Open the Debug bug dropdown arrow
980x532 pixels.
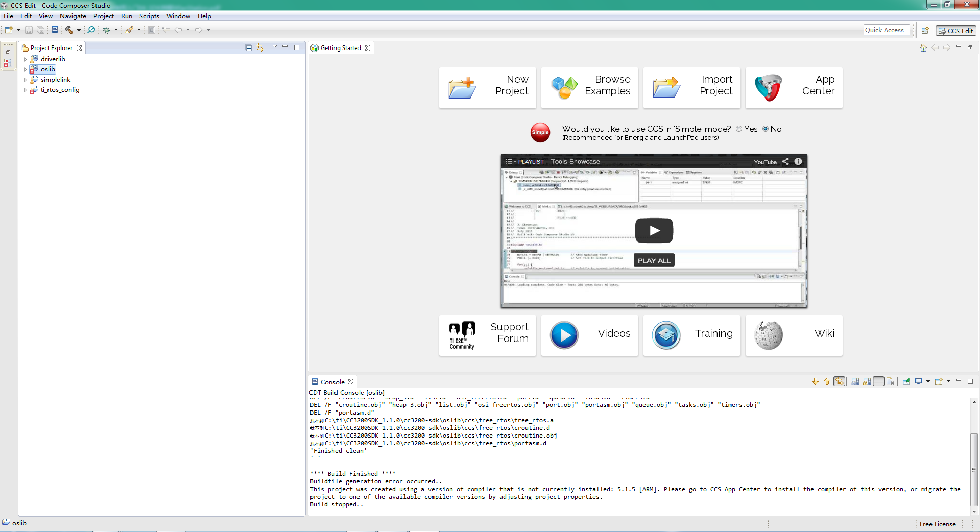click(116, 30)
